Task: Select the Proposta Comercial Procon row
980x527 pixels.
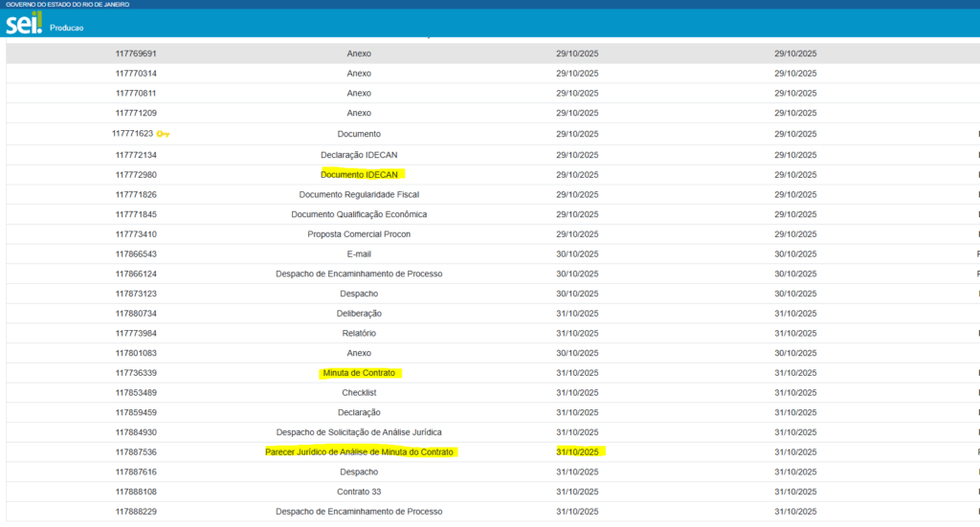Action: pos(359,234)
